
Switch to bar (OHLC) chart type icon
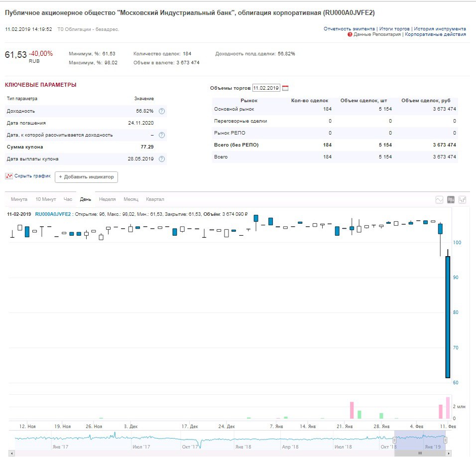[463, 200]
